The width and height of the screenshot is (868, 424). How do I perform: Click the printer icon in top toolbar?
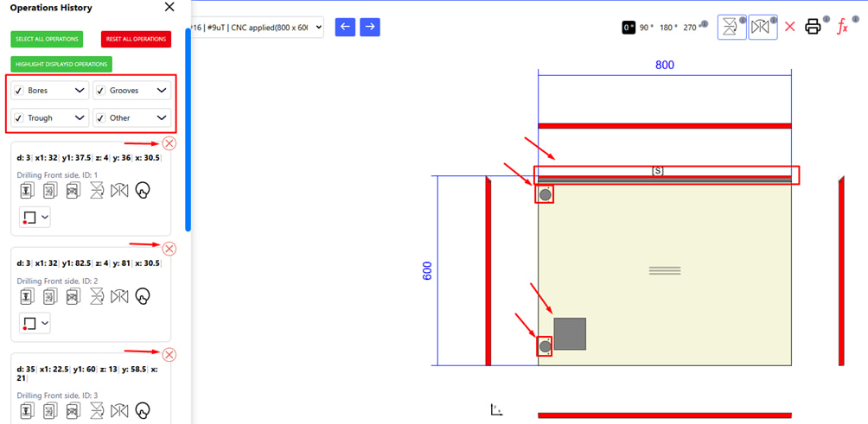click(x=813, y=27)
